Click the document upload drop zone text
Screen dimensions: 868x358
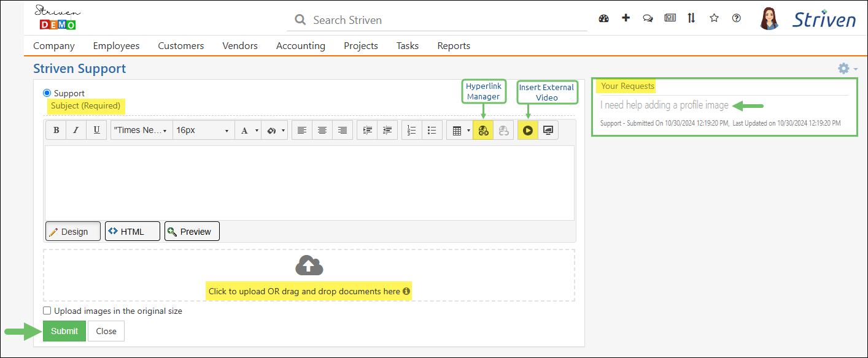click(x=304, y=291)
